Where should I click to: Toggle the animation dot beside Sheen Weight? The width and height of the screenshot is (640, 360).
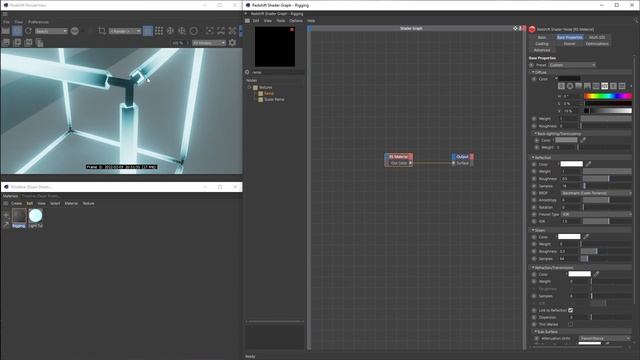click(x=534, y=244)
